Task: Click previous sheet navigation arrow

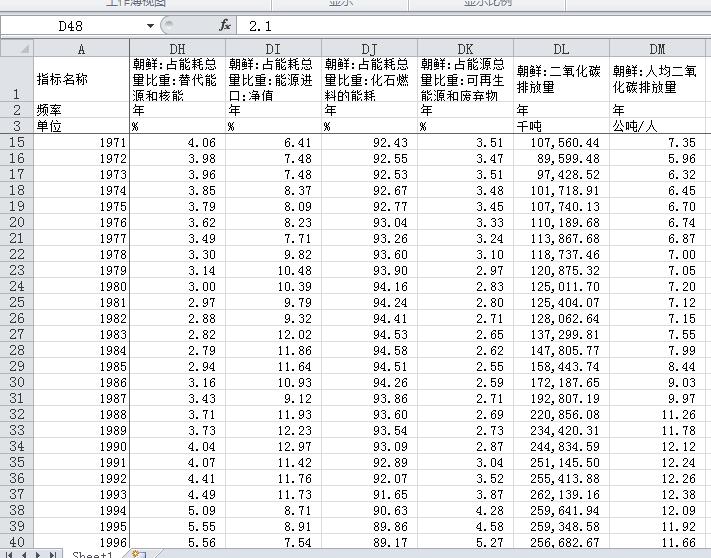Action: pyautogui.click(x=24, y=555)
